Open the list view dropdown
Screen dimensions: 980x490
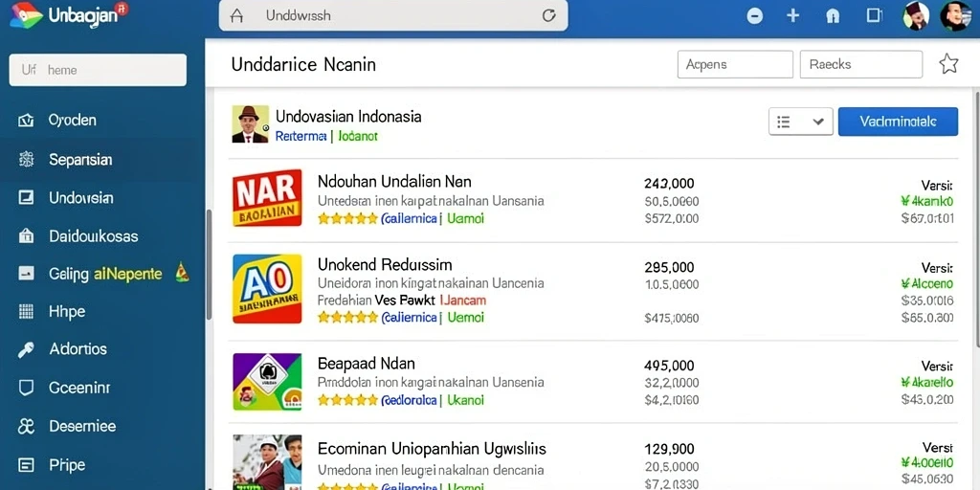click(x=801, y=122)
